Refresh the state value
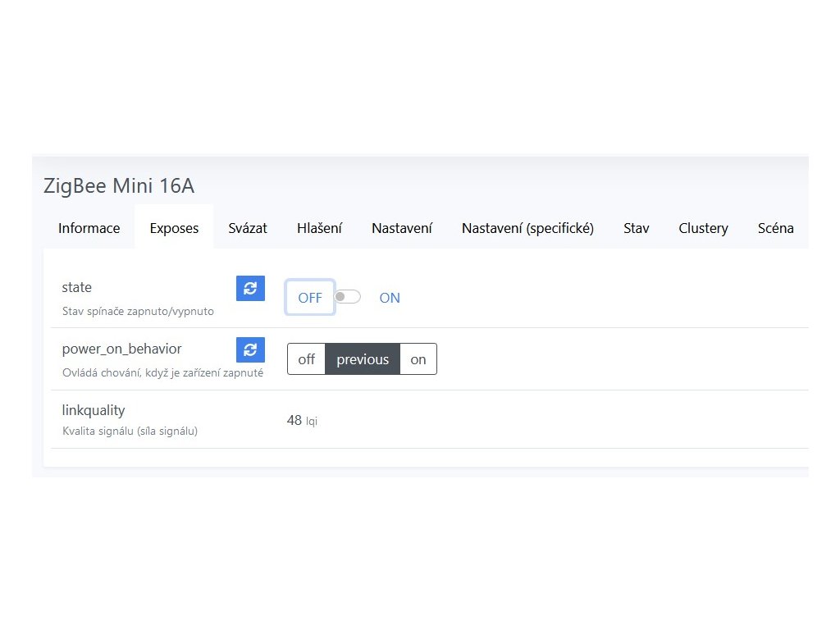Viewport: 840px width, 630px height. (x=250, y=288)
